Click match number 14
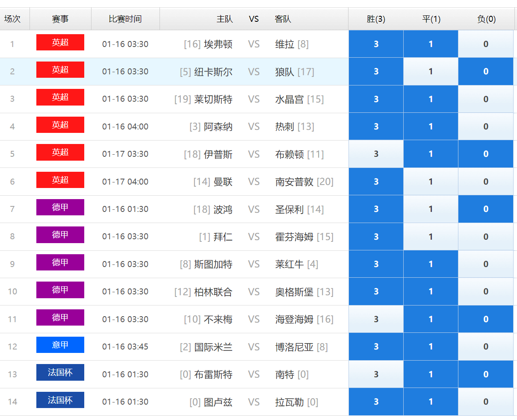 click(12, 402)
